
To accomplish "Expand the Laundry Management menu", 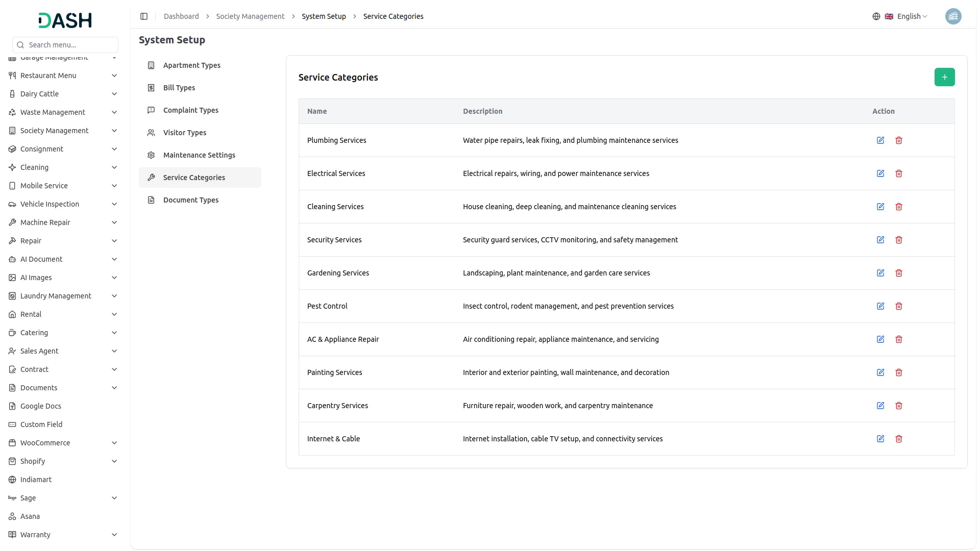I will click(63, 296).
